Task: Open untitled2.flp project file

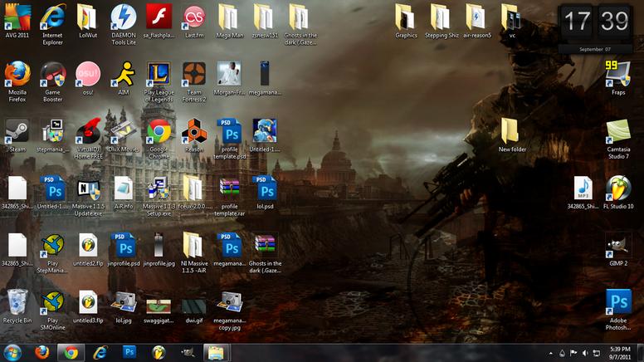Action: coord(88,249)
